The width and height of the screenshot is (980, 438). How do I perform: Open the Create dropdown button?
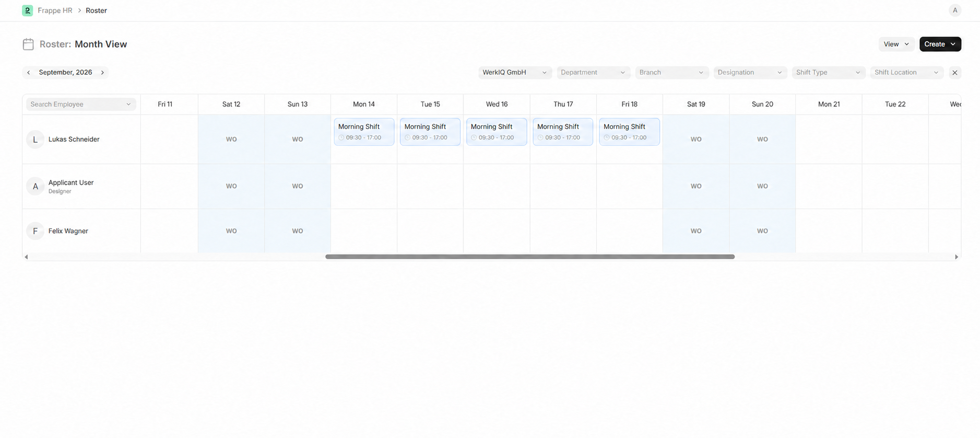[x=940, y=44]
